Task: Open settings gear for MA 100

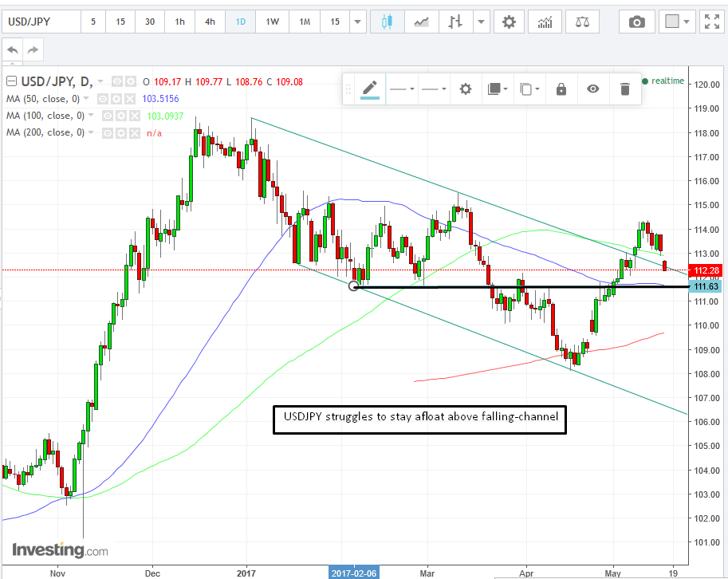Action: pos(120,116)
